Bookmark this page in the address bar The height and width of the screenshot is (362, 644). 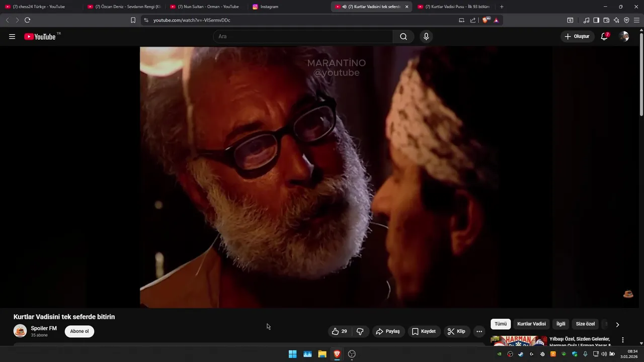point(133,20)
